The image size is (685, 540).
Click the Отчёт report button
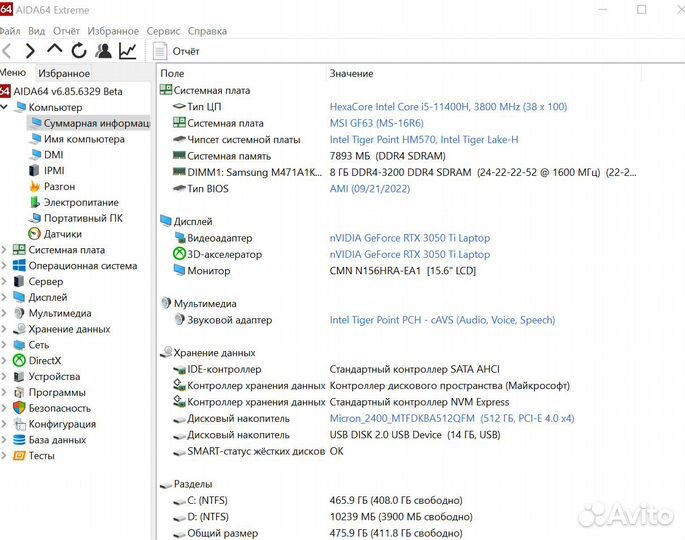point(176,51)
